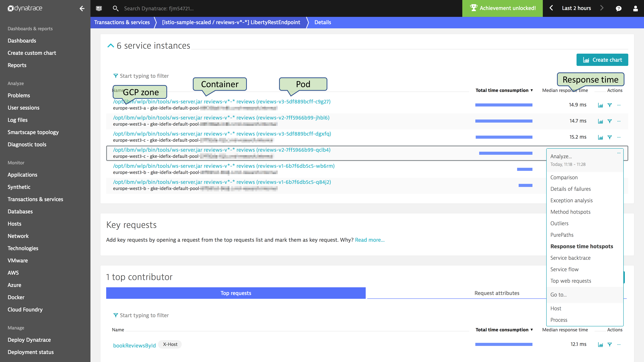The height and width of the screenshot is (362, 644).
Task: Open Hosts in the sidebar
Action: tap(14, 224)
